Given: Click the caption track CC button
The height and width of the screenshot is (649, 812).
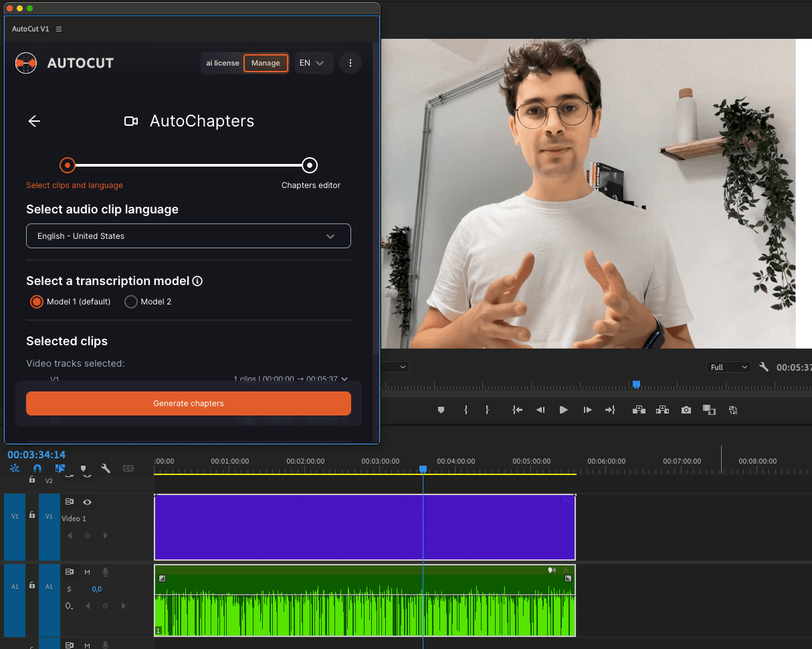Looking at the screenshot, I should 128,469.
